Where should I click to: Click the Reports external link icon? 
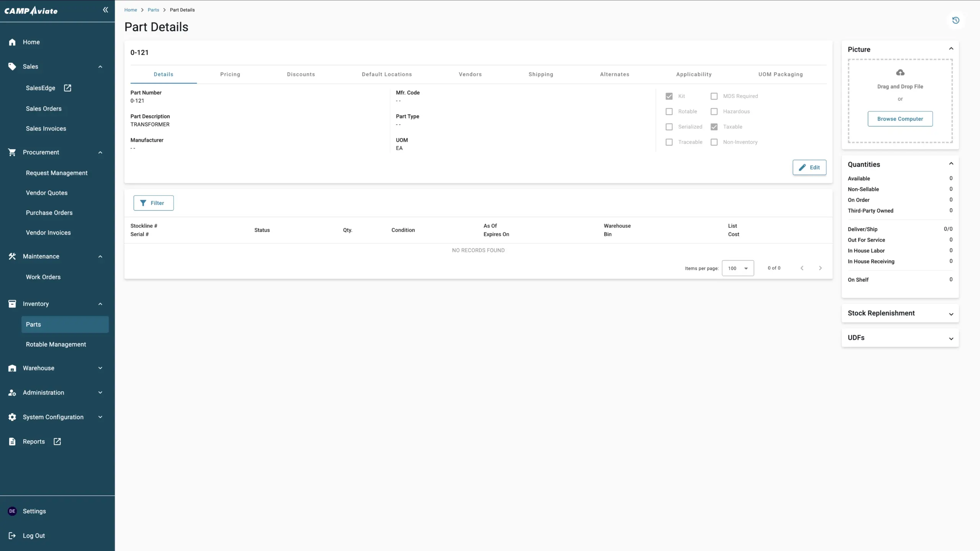point(57,442)
